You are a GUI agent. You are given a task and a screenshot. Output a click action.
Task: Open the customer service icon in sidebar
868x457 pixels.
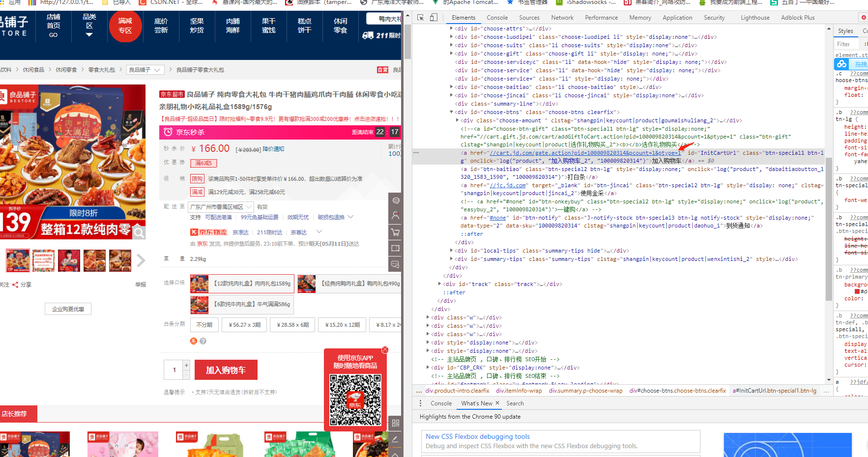pyautogui.click(x=395, y=200)
